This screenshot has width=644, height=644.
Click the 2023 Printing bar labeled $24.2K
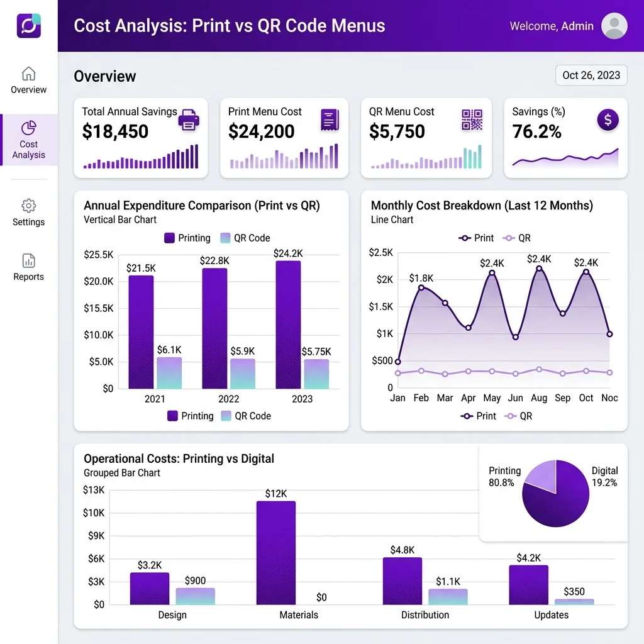pyautogui.click(x=288, y=325)
